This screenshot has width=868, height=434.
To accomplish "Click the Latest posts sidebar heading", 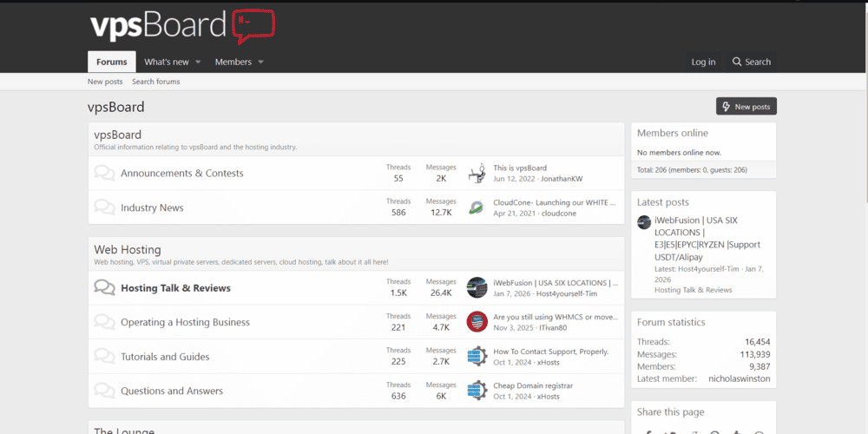I will (x=662, y=202).
